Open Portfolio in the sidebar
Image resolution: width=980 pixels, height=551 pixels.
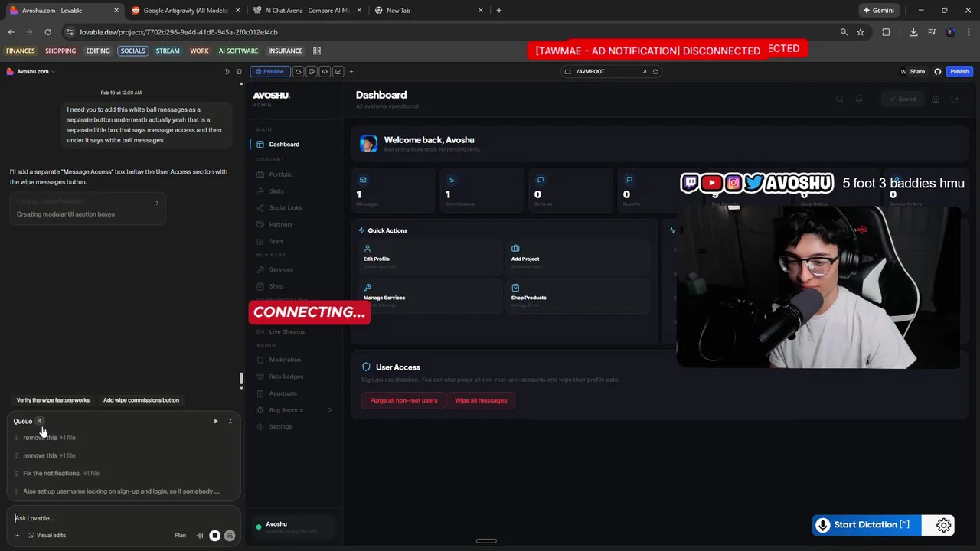[280, 174]
